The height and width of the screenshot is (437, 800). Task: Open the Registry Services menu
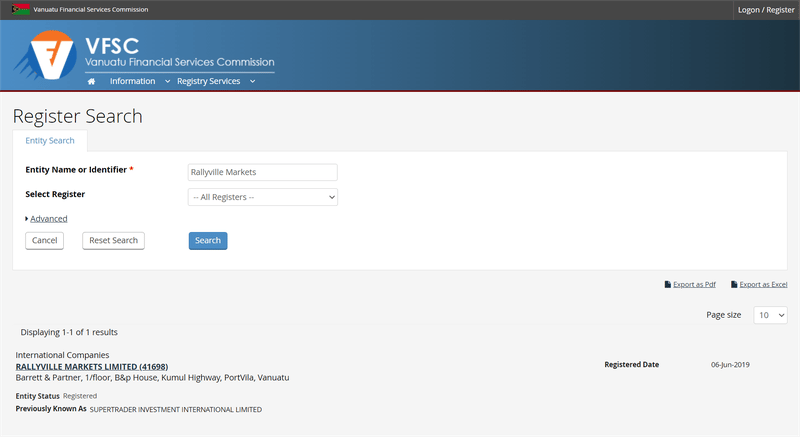208,81
